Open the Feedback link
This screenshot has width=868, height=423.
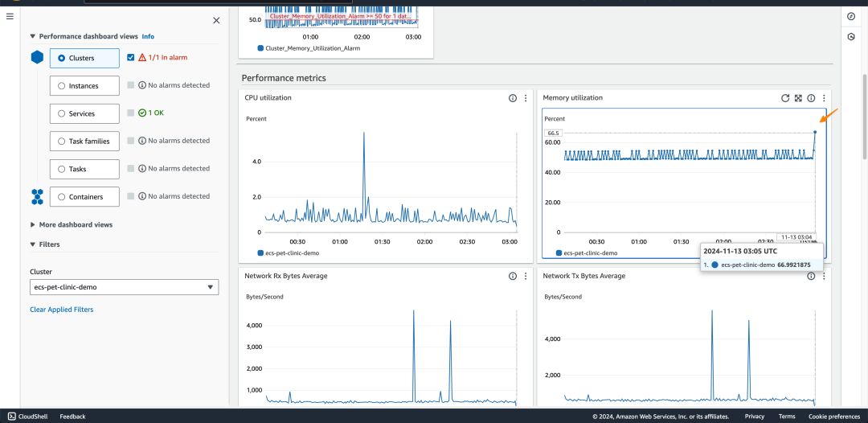(72, 417)
